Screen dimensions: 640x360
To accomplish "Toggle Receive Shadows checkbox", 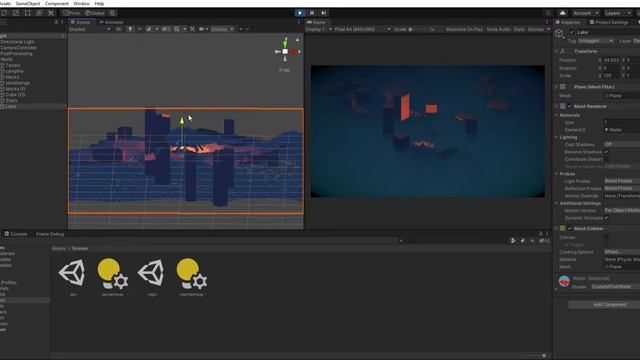I will 606,152.
